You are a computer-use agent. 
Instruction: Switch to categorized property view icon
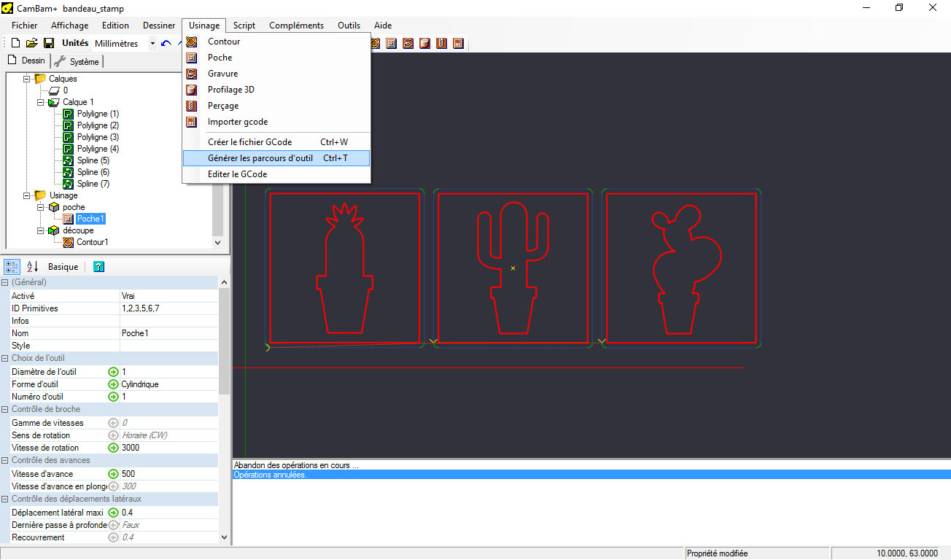(12, 267)
